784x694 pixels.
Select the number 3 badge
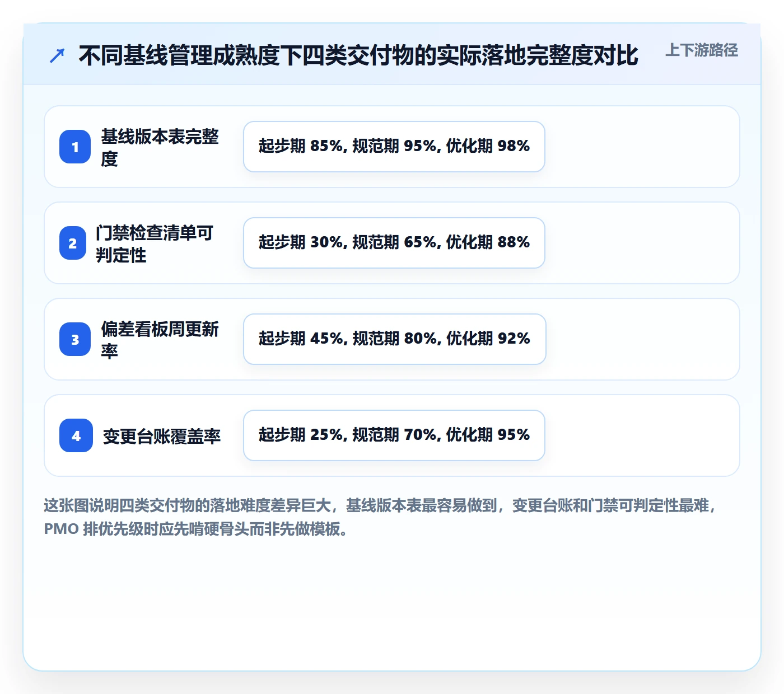75,339
